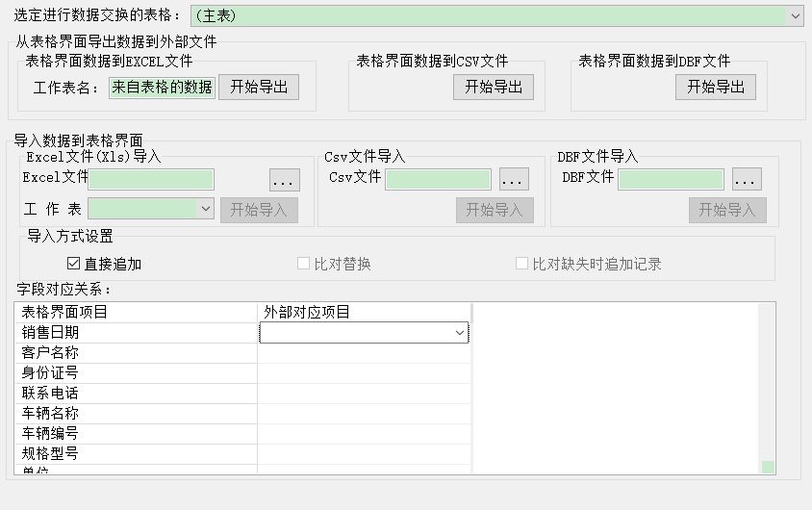The image size is (812, 510).
Task: Select the 联系电话 row
Action: [x=137, y=394]
